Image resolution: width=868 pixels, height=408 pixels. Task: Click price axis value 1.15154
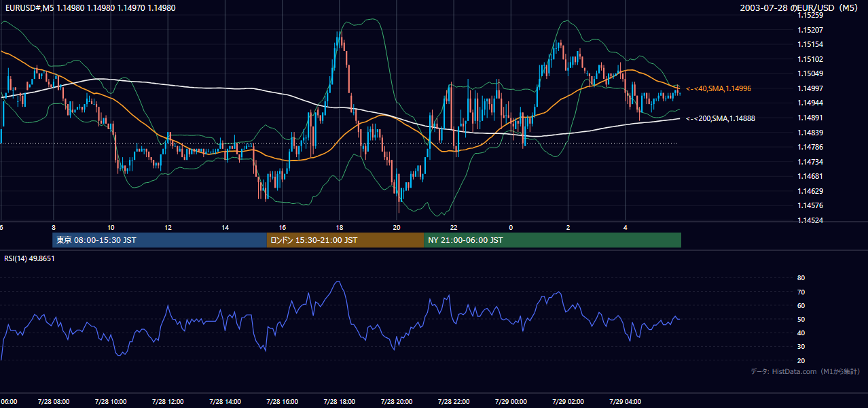click(x=811, y=44)
